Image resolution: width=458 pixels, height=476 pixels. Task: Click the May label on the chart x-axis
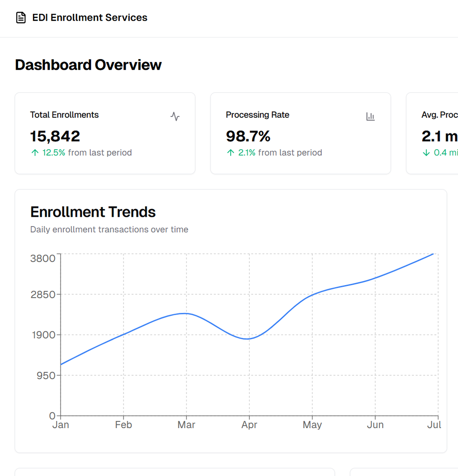pos(312,425)
